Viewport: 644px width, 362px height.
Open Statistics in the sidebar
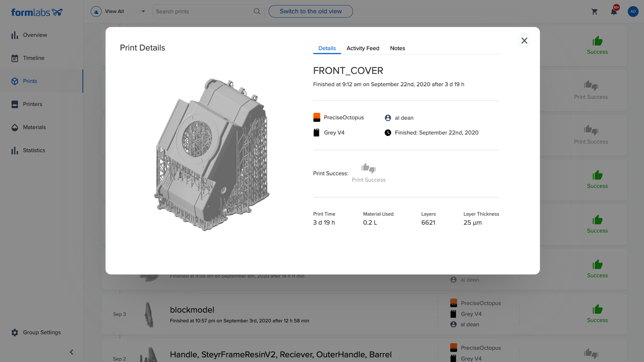click(34, 151)
